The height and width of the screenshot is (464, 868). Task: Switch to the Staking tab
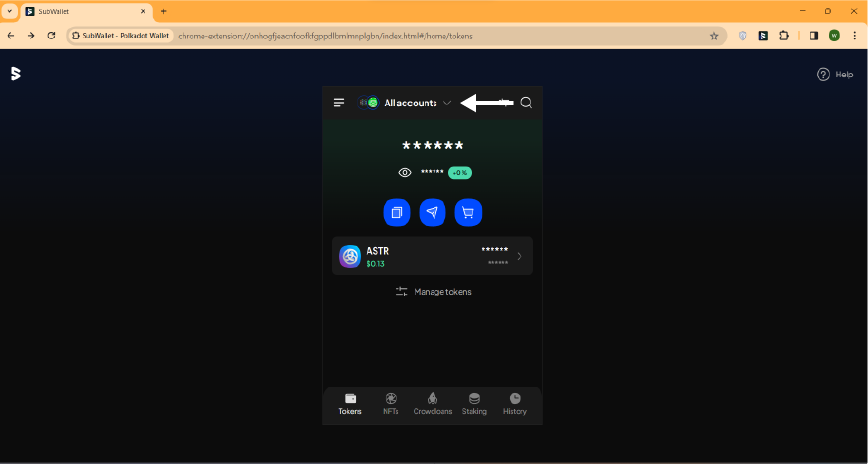474,403
